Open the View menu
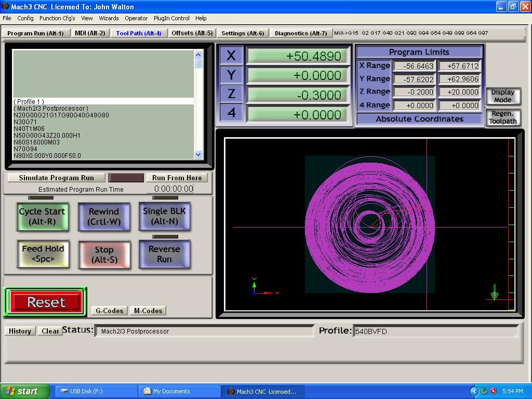The width and height of the screenshot is (532, 399). pos(87,18)
